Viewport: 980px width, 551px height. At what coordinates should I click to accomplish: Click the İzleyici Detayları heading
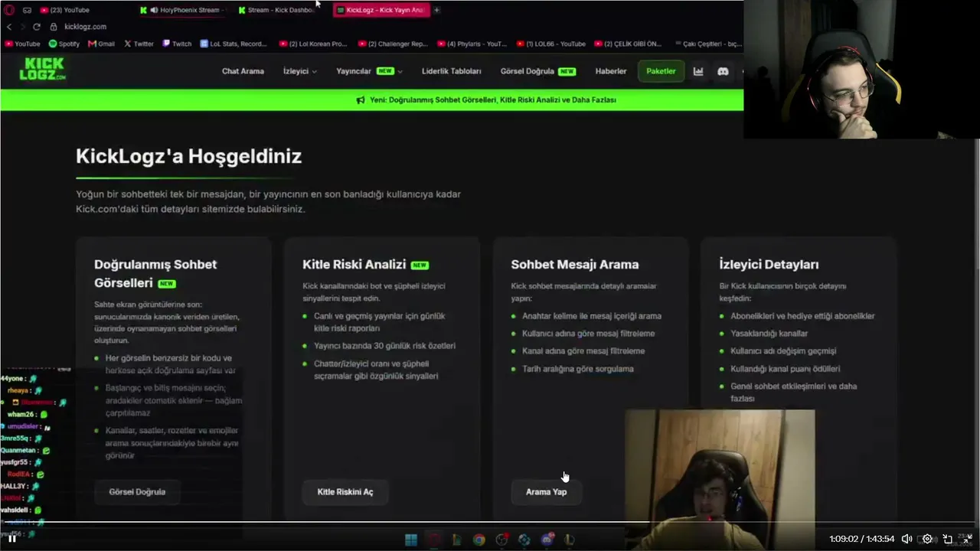(x=769, y=265)
